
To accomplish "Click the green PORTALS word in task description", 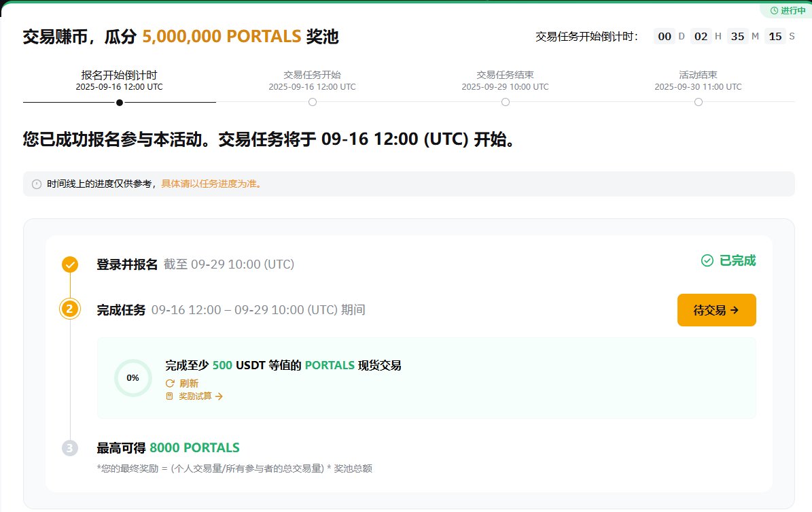I will tap(330, 365).
